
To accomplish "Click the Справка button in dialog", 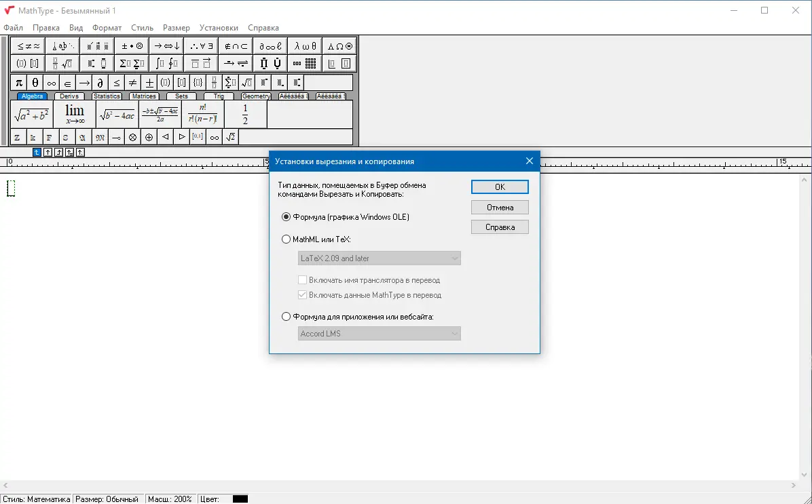I will [500, 227].
